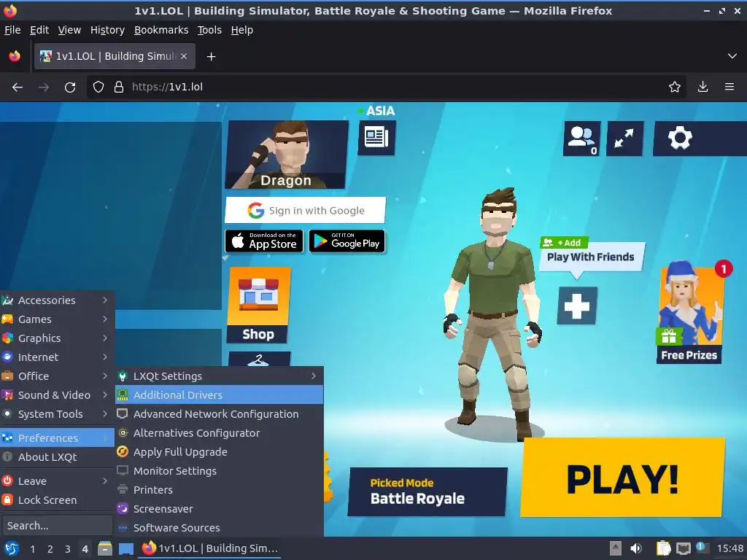Open the news feed icon under ASIA
Viewport: 747px width, 560px height.
[x=376, y=138]
